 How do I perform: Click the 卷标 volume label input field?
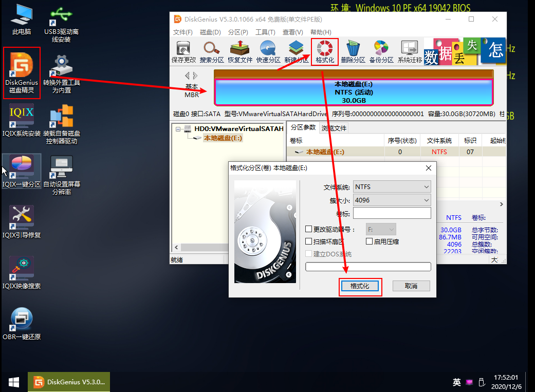click(392, 213)
